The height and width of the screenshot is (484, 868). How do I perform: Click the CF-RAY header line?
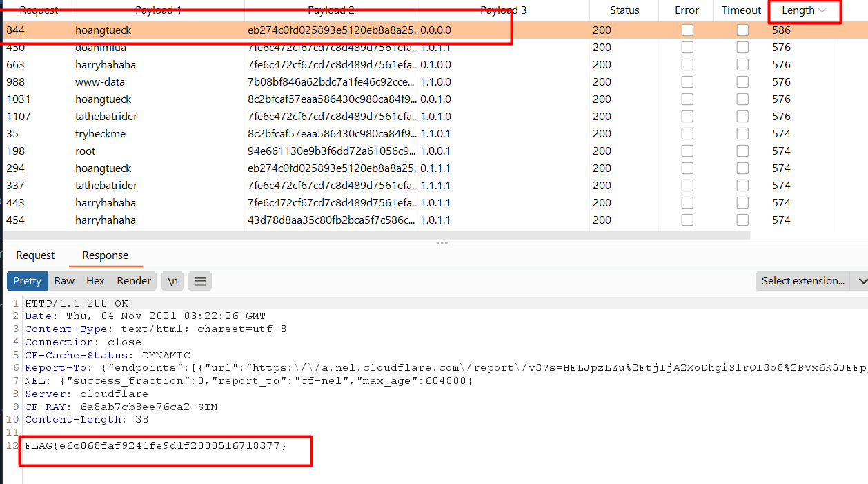[121, 407]
